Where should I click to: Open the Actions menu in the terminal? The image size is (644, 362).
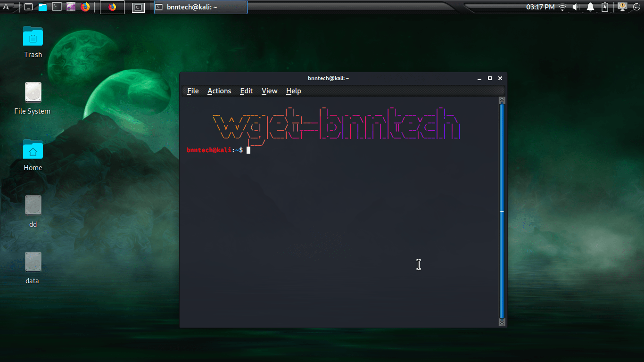(219, 90)
